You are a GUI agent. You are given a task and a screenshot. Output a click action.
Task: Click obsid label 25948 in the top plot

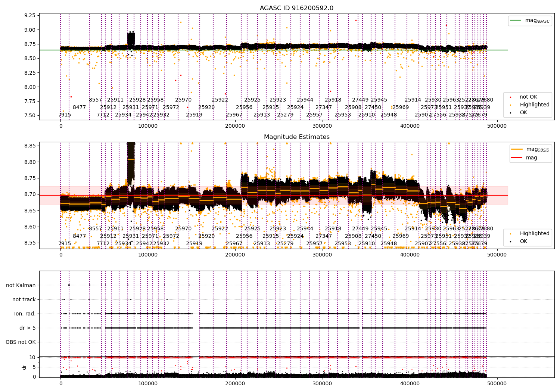pyautogui.click(x=389, y=115)
